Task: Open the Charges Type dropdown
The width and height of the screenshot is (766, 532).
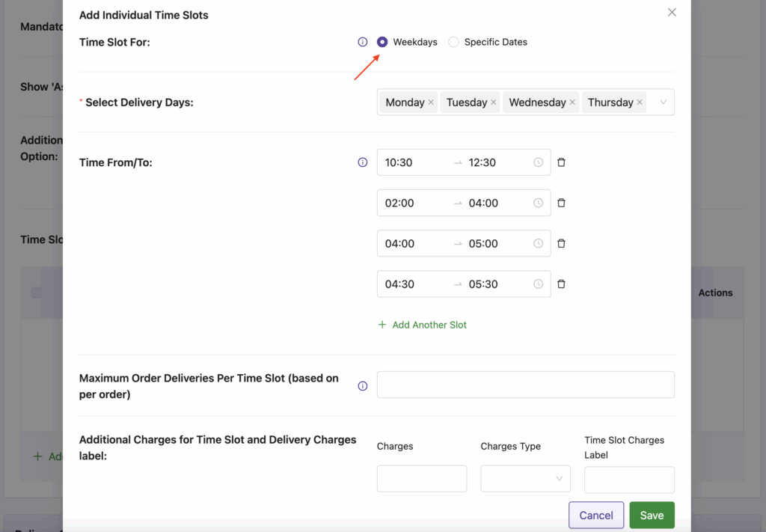Action: (525, 479)
